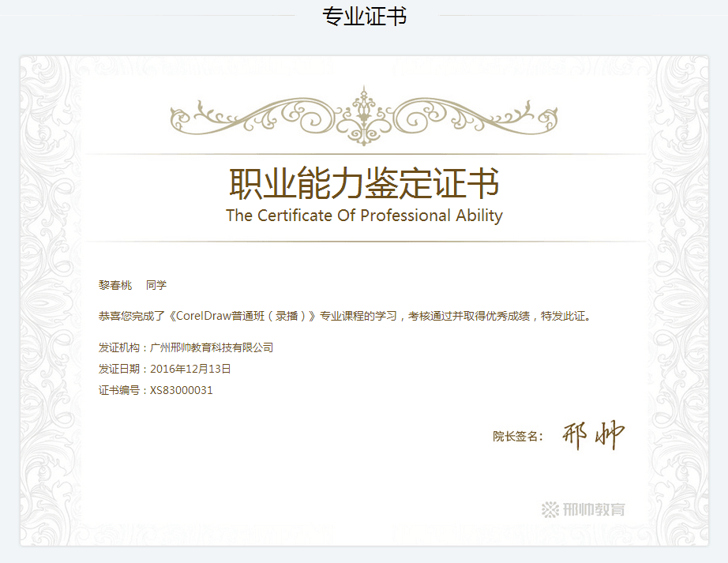Click the handwritten 邢帅 signature
The image size is (728, 563).
593,435
